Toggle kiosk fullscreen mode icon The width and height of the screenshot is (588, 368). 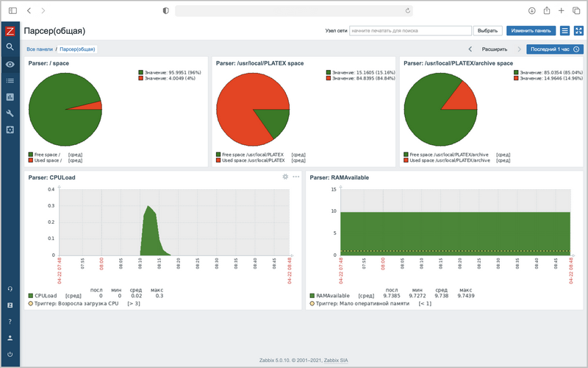[578, 31]
